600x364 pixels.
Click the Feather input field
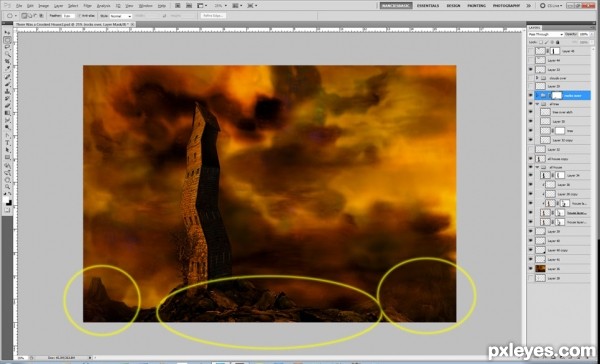coord(68,16)
